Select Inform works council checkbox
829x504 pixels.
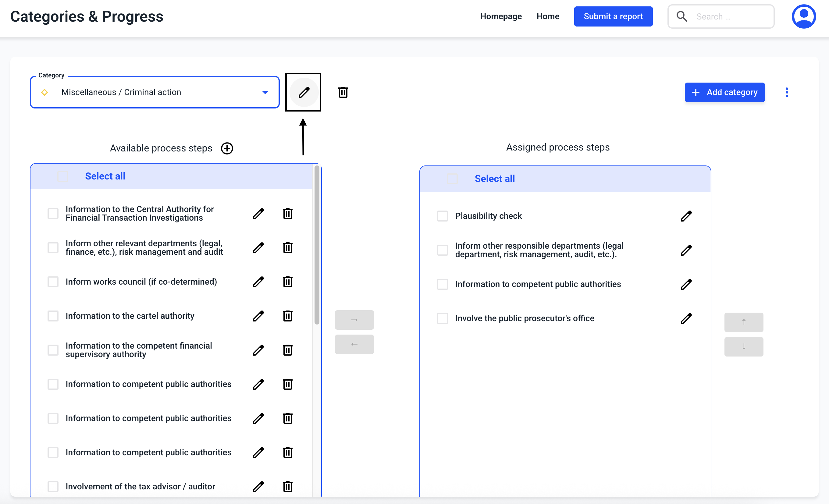pos(53,282)
